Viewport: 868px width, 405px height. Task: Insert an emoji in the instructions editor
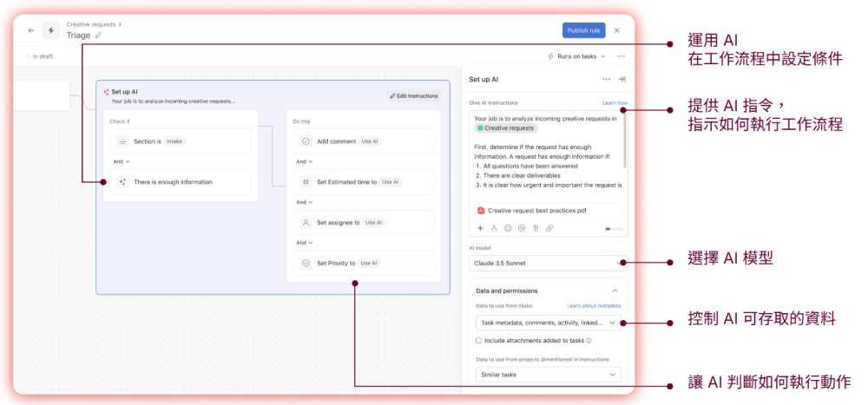(x=508, y=228)
